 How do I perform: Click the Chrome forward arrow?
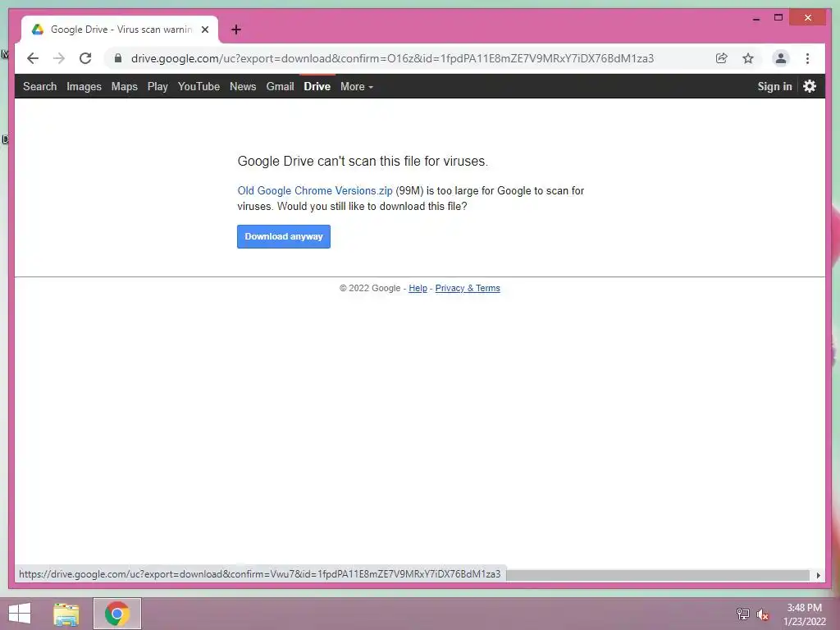tap(59, 58)
